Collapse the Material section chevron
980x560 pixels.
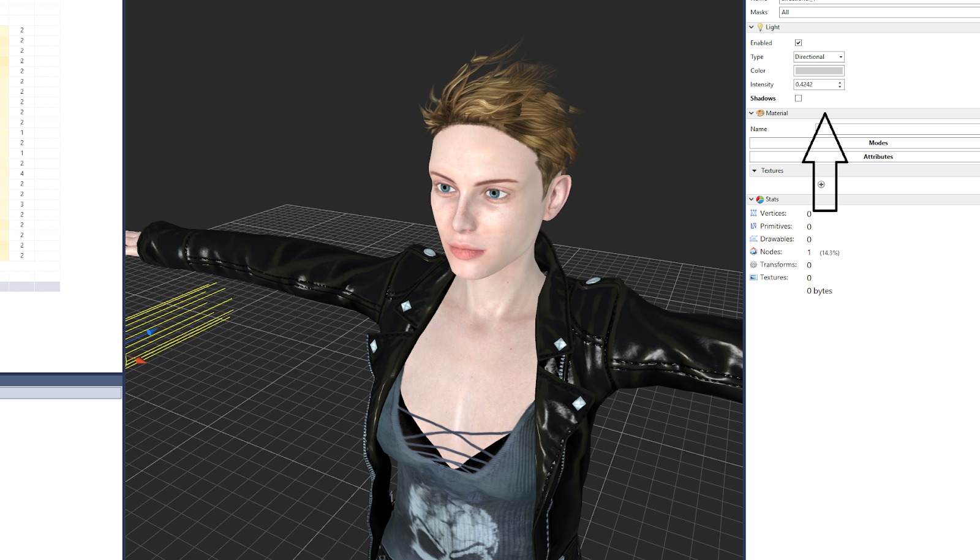(x=752, y=113)
